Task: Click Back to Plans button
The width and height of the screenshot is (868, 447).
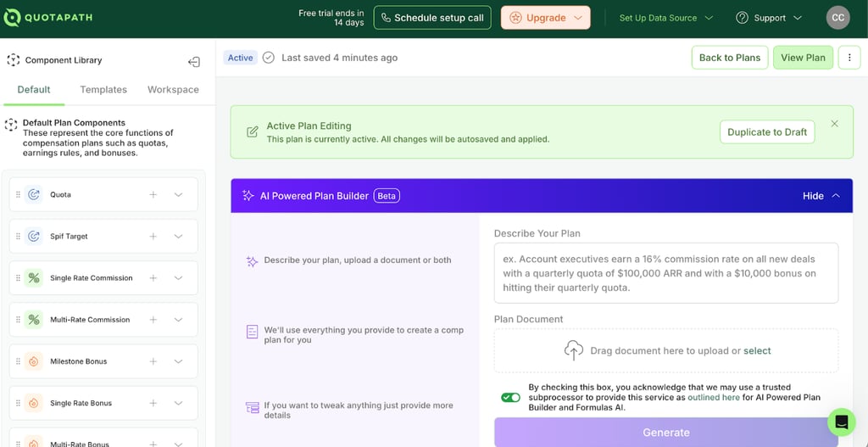Action: (x=730, y=58)
